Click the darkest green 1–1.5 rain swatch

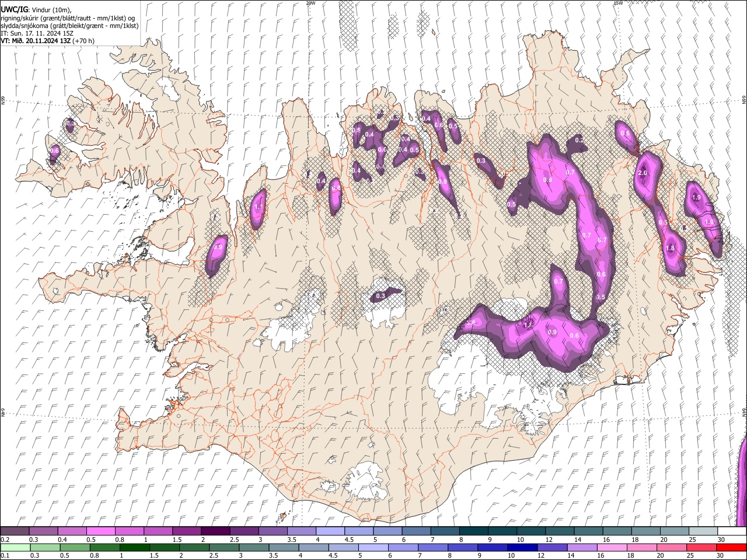pyautogui.click(x=135, y=547)
